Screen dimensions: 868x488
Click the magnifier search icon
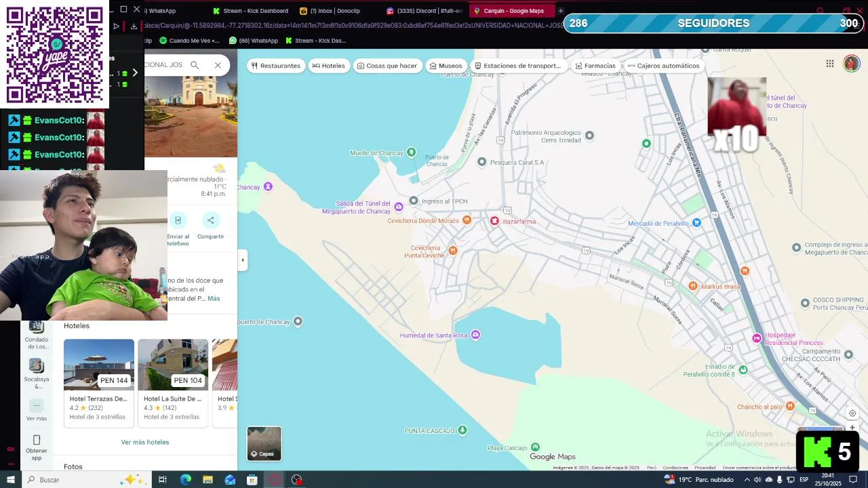[195, 65]
